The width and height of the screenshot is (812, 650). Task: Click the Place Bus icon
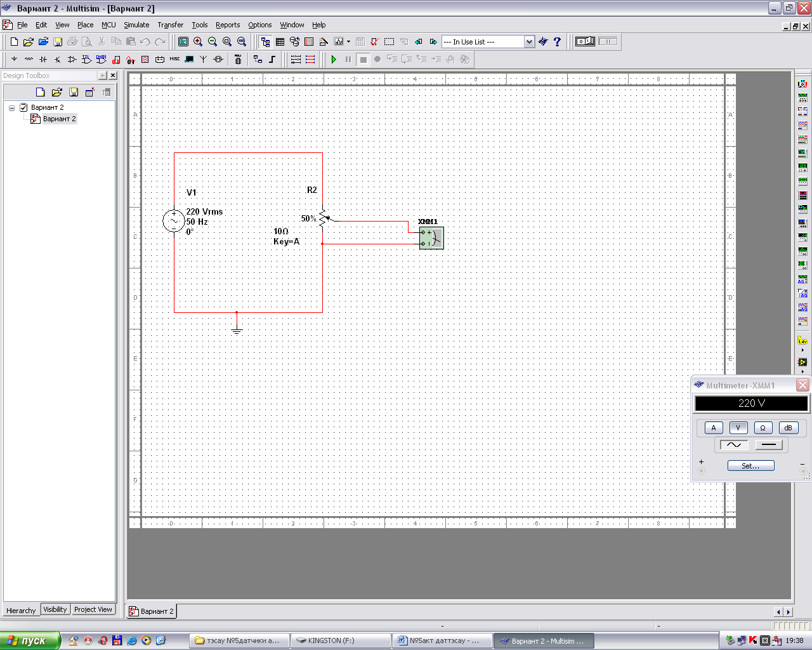pos(272,60)
